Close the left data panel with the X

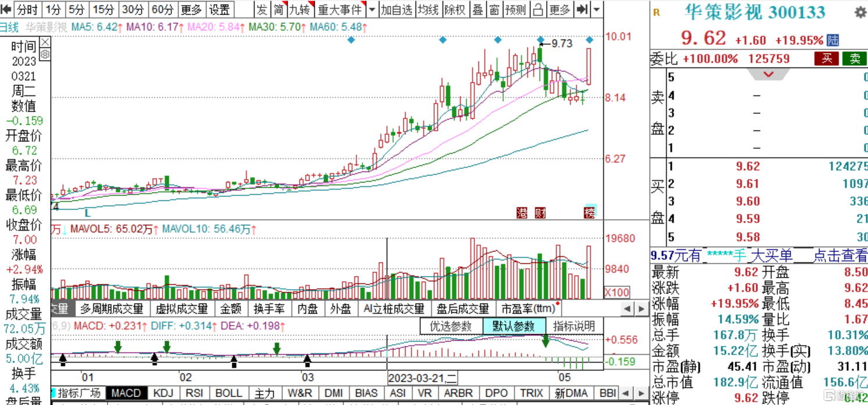45,43
